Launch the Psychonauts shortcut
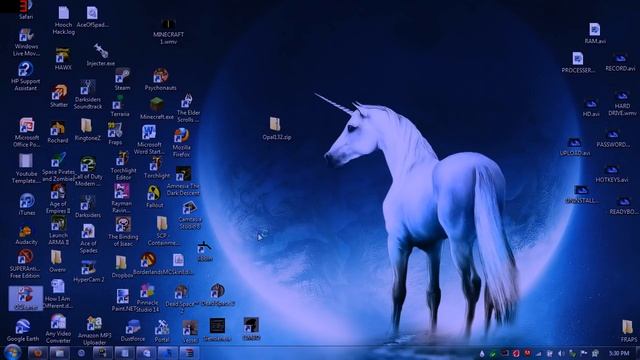 160,80
